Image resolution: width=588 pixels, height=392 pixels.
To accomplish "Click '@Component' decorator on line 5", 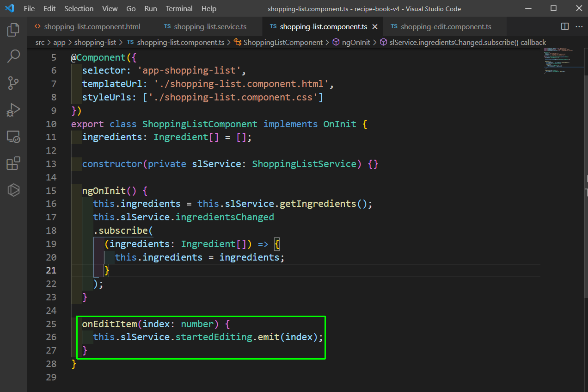I will click(98, 57).
